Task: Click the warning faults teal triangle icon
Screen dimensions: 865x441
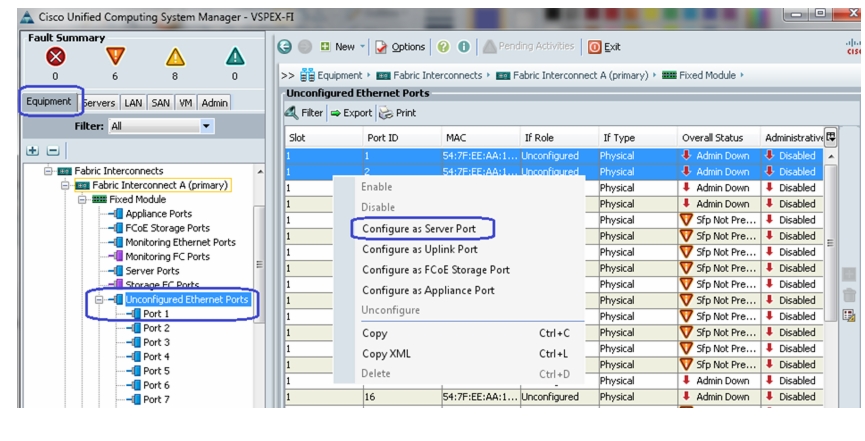Action: pyautogui.click(x=235, y=56)
